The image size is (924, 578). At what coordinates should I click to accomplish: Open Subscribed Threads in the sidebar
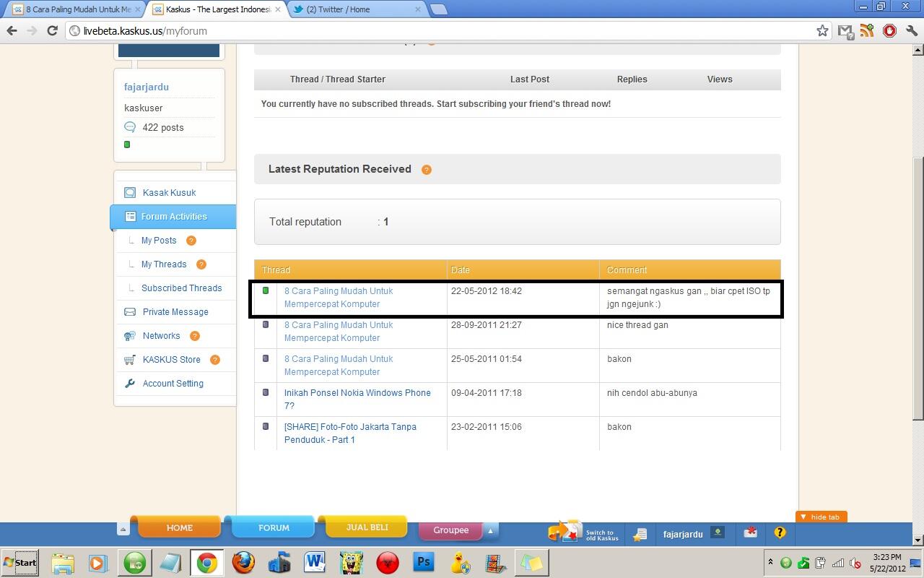181,288
